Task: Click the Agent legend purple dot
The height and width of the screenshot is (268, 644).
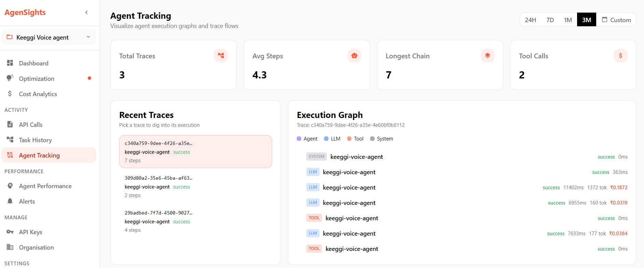Action: 299,138
